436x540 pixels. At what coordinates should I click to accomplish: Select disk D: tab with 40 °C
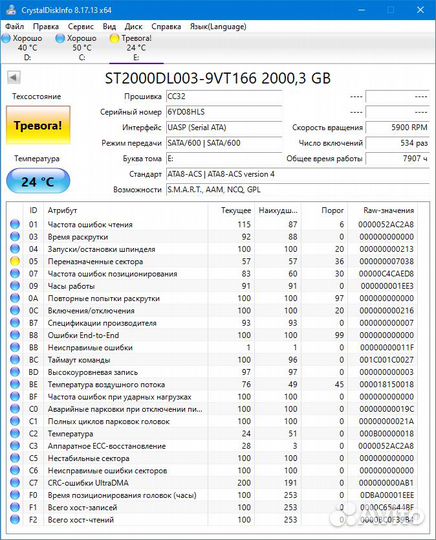coord(27,48)
